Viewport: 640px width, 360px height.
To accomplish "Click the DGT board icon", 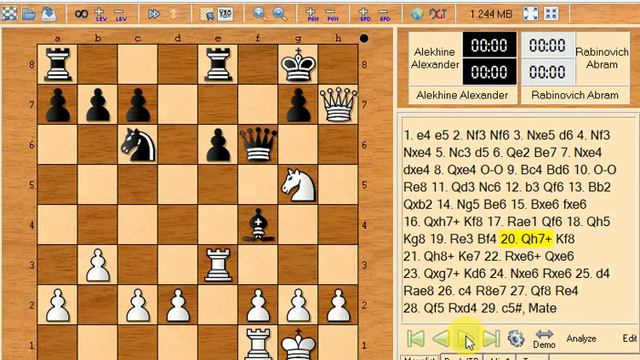I will coord(438,14).
